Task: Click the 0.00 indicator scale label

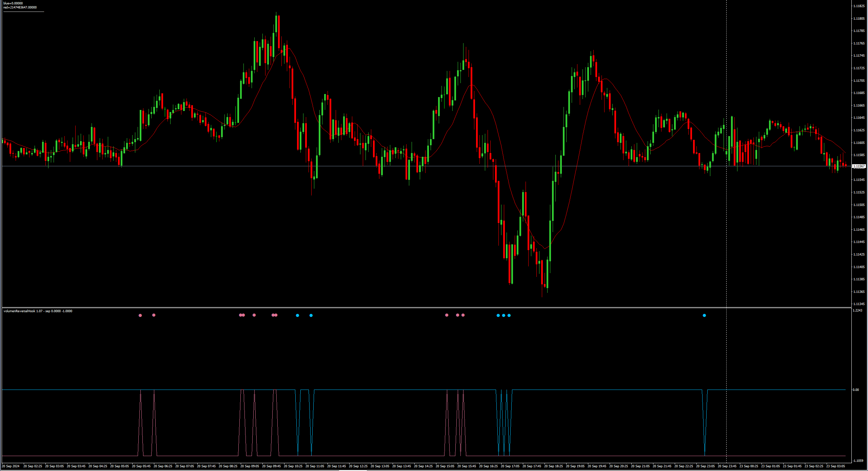Action: click(x=856, y=390)
